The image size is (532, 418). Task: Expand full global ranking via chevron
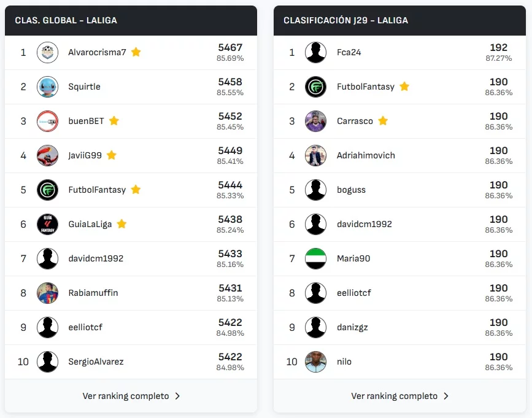[177, 396]
